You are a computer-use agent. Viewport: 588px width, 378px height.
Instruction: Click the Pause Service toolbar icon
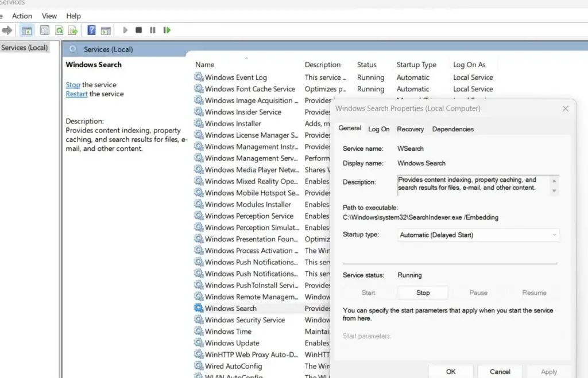tap(153, 30)
